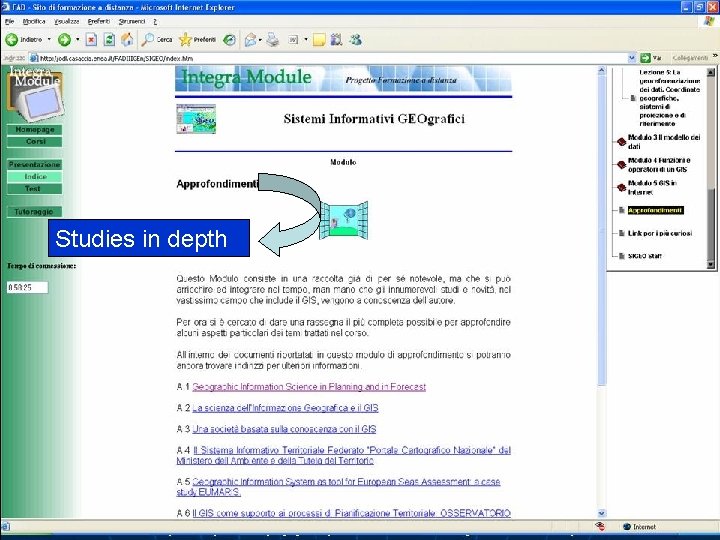Viewport: 720px width, 540px height.
Task: Open link A.3 Una società basata sulla conoscenza
Action: tap(284, 429)
